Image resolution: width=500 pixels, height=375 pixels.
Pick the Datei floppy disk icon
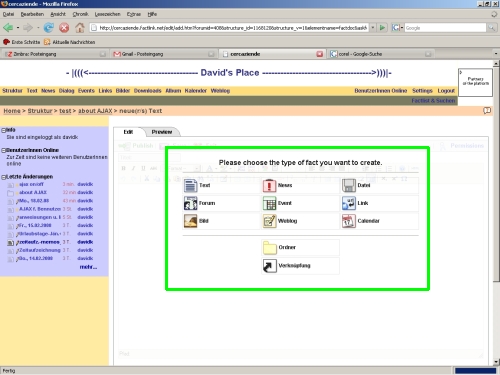tap(349, 185)
